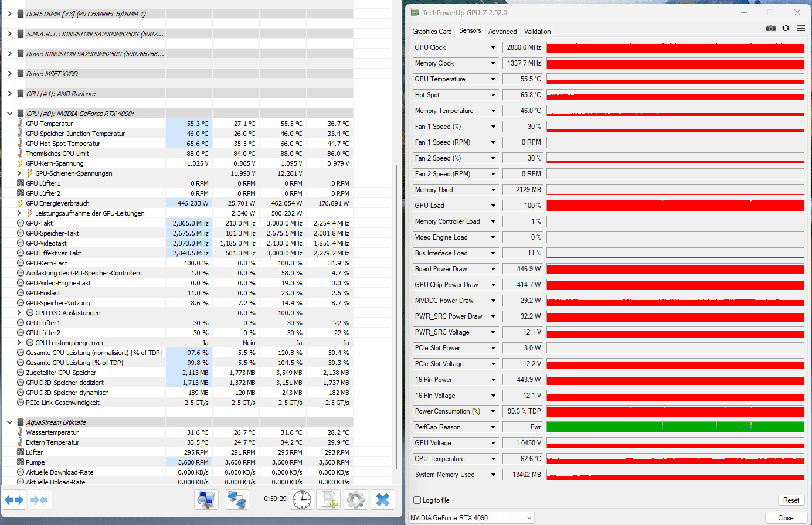Click the networked computers remote icon

(236, 500)
